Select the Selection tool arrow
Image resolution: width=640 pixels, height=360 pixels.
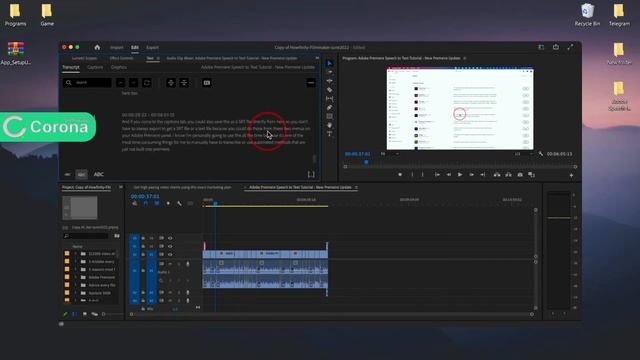(x=329, y=63)
